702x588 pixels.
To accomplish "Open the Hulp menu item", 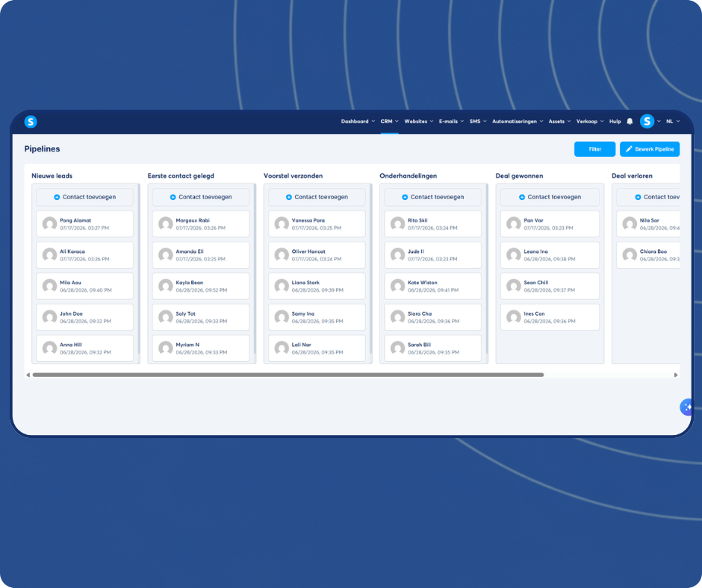I will click(x=615, y=122).
